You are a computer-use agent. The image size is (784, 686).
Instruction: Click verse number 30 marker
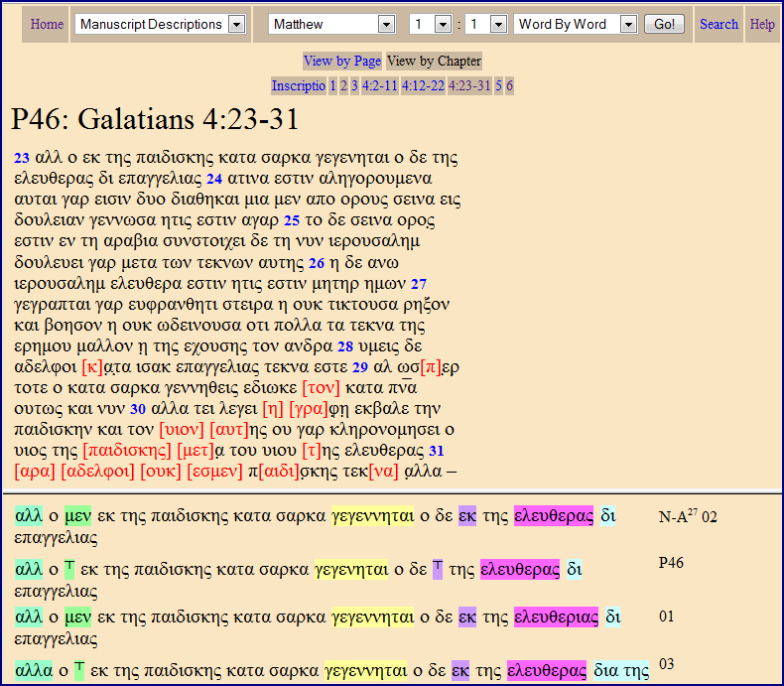click(138, 409)
